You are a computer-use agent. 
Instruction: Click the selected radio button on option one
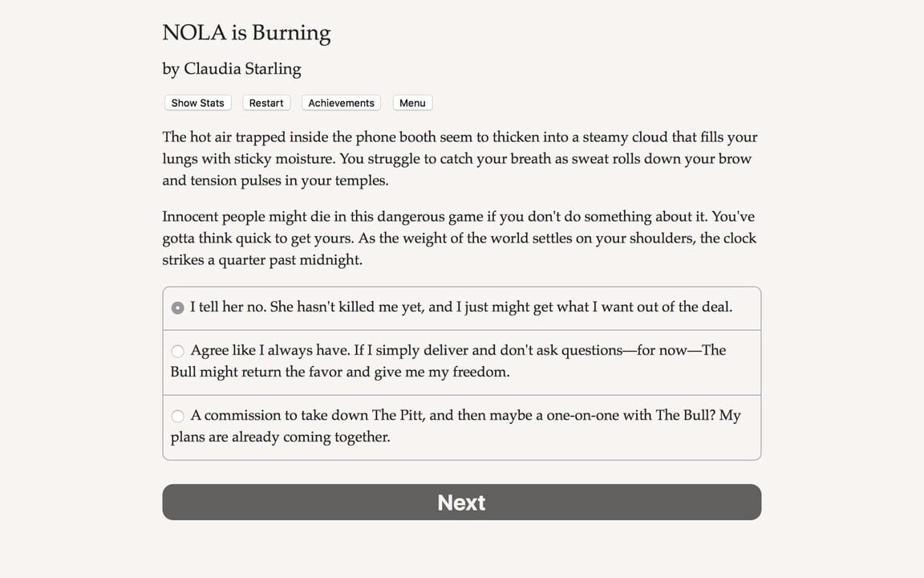177,307
